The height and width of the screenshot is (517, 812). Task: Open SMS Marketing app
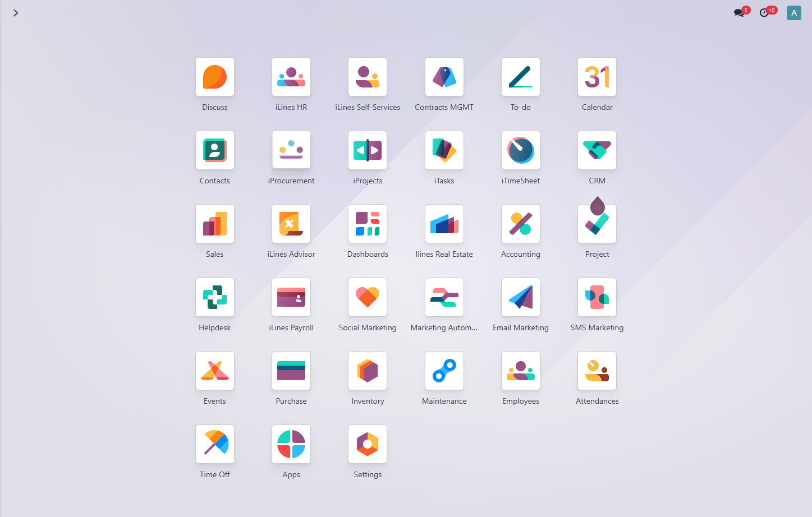tap(597, 297)
